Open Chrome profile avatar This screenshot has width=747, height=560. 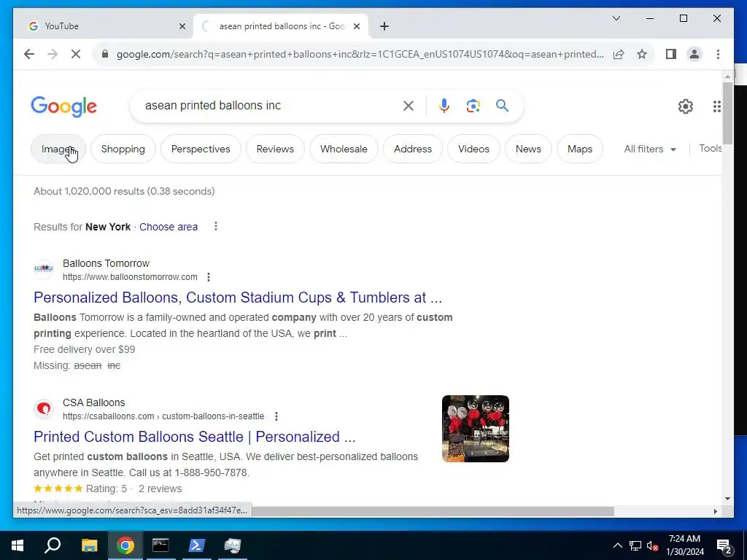click(694, 54)
